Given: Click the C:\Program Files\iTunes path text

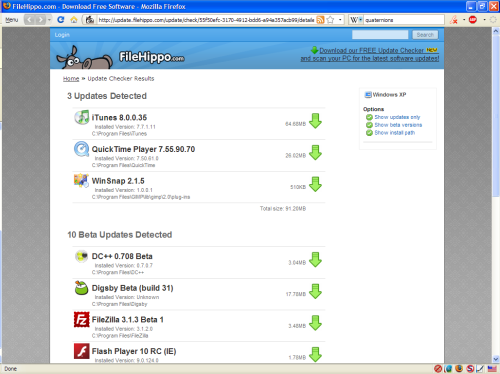Looking at the screenshot, I should [119, 134].
